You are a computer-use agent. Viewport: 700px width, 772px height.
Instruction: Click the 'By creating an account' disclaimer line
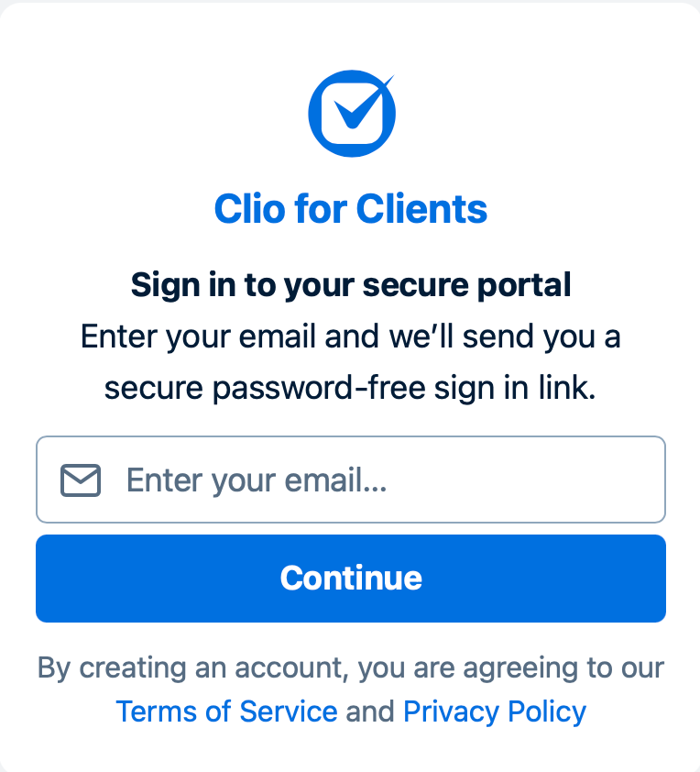351,668
